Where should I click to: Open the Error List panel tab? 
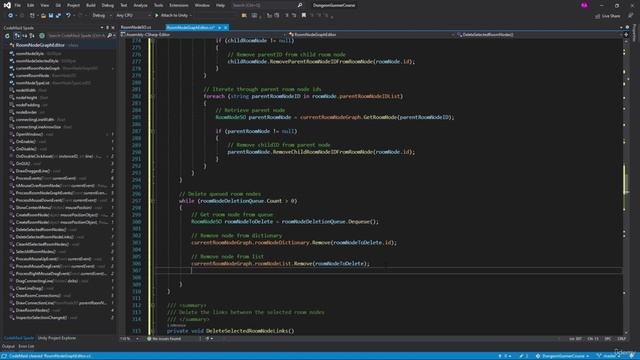(27, 347)
